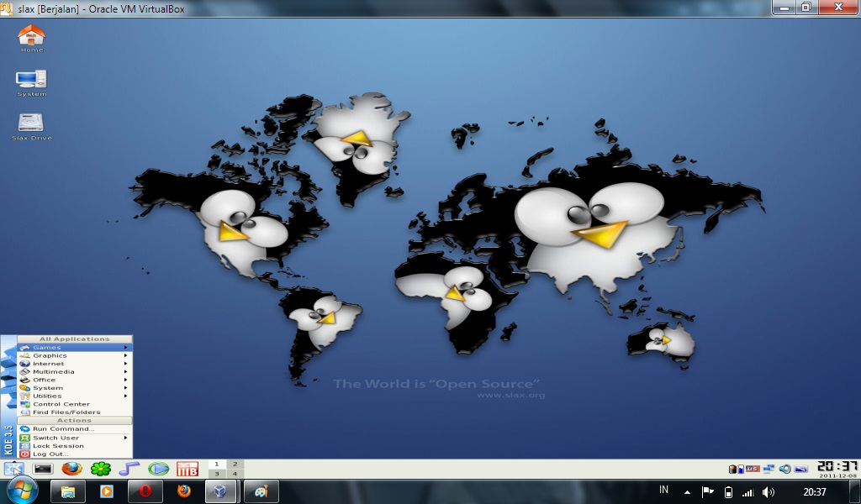This screenshot has width=861, height=504.
Task: Open the Internet submenu
Action: (x=75, y=364)
